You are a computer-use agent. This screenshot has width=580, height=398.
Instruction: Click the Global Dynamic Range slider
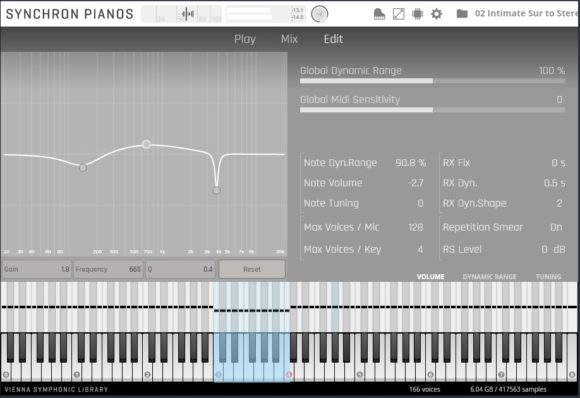click(432, 81)
